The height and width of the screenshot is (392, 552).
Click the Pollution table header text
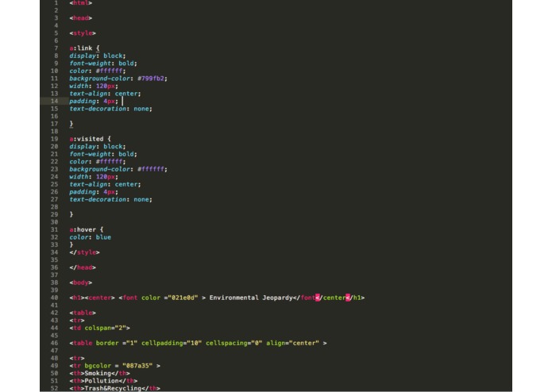(102, 381)
